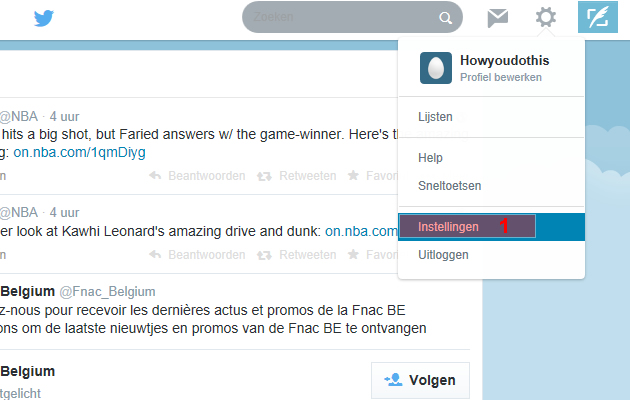This screenshot has width=630, height=400.
Task: Open Howyoudothis egg avatar
Action: pyautogui.click(x=436, y=68)
